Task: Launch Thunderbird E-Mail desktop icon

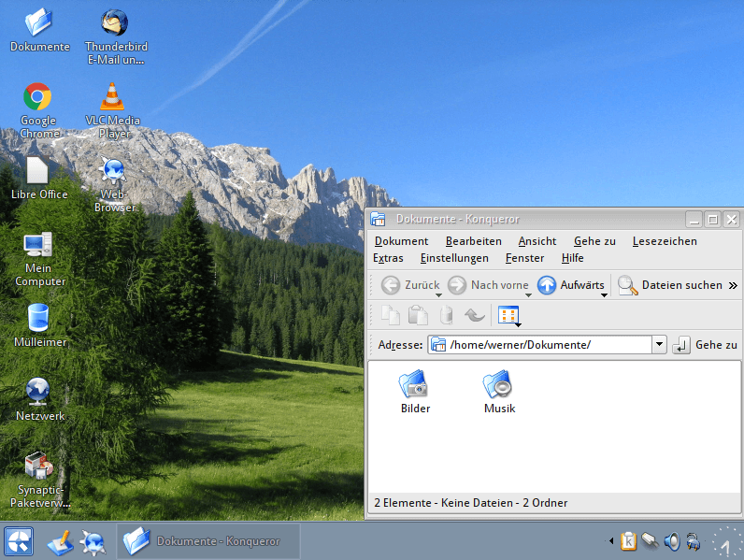Action: [116, 24]
